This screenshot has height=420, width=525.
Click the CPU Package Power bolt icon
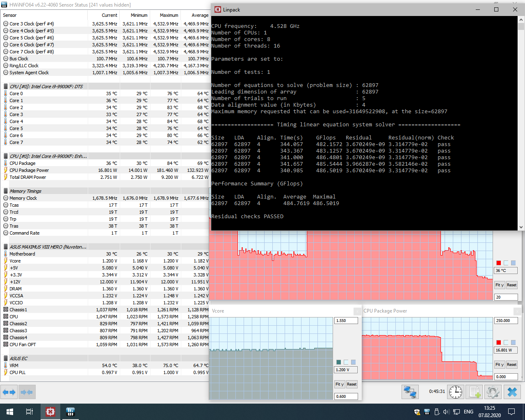pyautogui.click(x=6, y=170)
